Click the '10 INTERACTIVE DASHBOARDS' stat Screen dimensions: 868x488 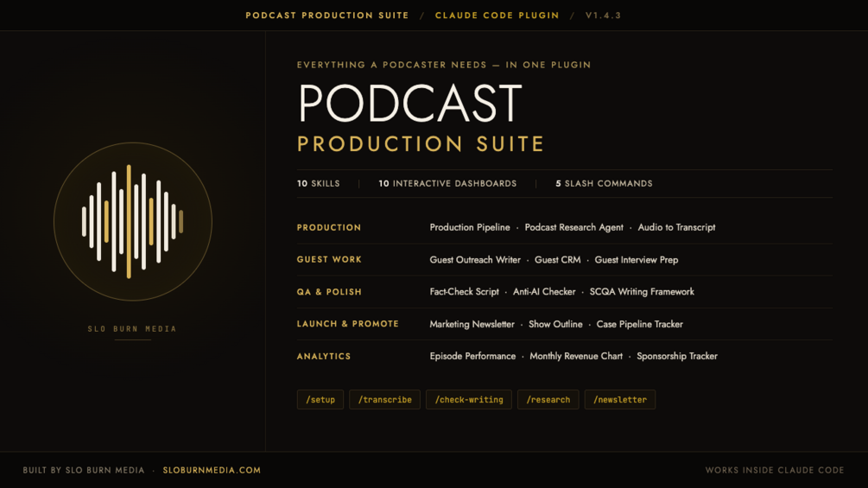coord(447,183)
